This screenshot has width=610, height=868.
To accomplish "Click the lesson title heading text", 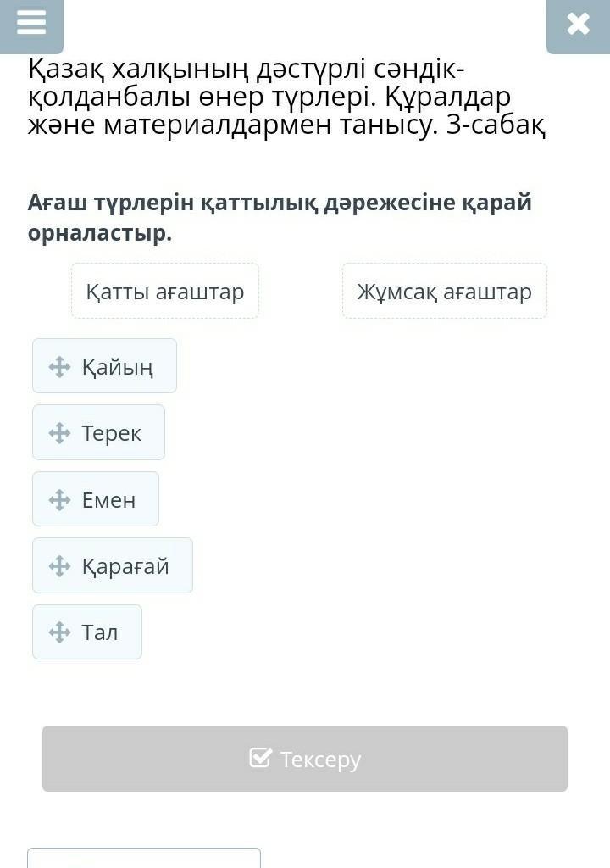I will [287, 97].
